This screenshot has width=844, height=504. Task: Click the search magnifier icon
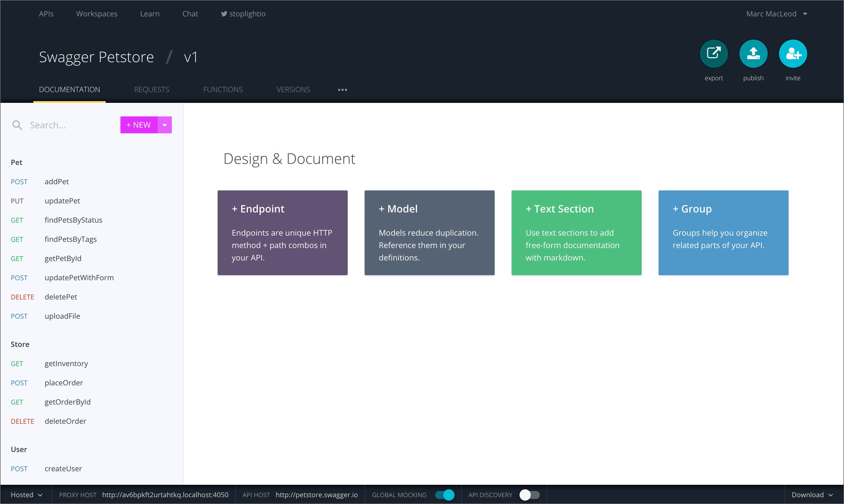coord(17,125)
